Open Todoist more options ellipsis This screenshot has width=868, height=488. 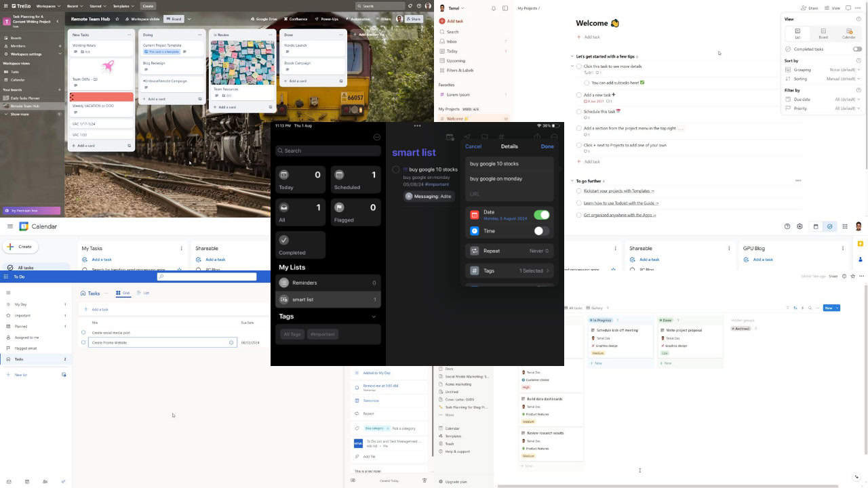coord(859,8)
